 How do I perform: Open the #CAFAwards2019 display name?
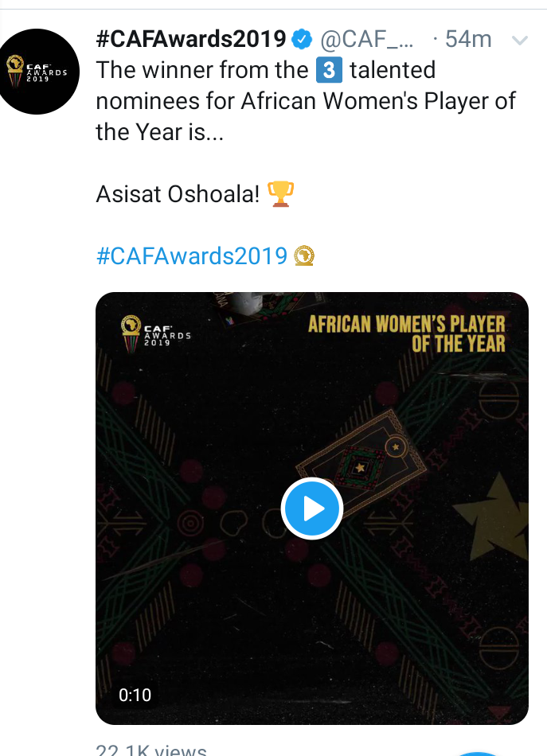191,39
